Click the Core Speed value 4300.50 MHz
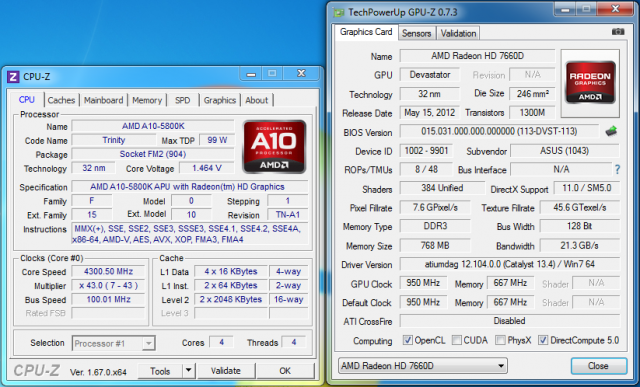 click(108, 271)
